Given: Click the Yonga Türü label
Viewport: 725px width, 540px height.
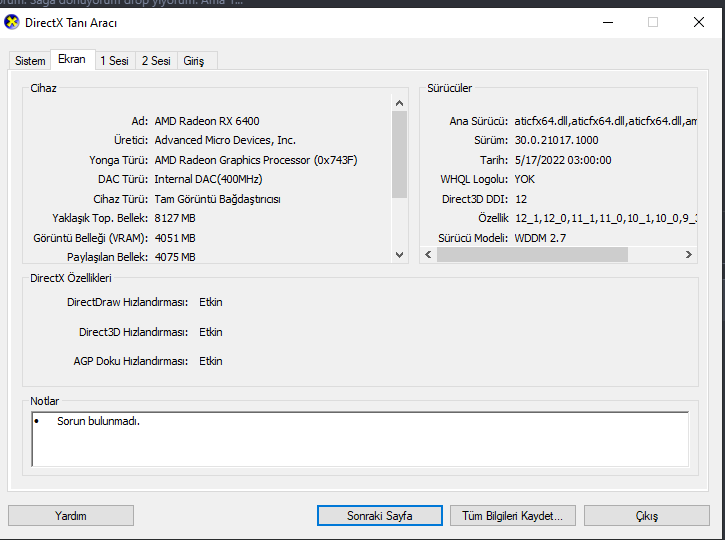Looking at the screenshot, I should click(x=118, y=160).
